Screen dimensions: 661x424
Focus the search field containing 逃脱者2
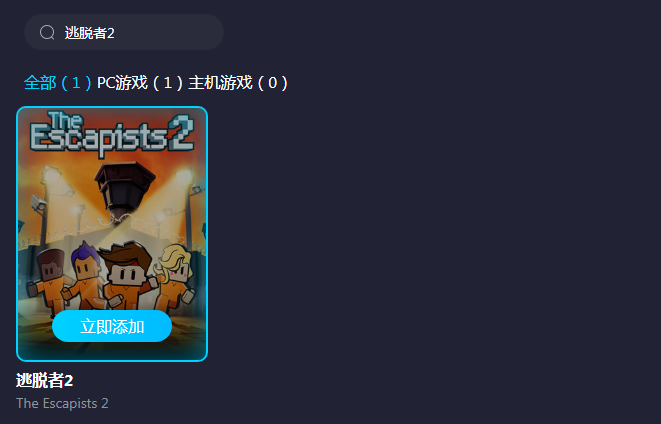124,32
